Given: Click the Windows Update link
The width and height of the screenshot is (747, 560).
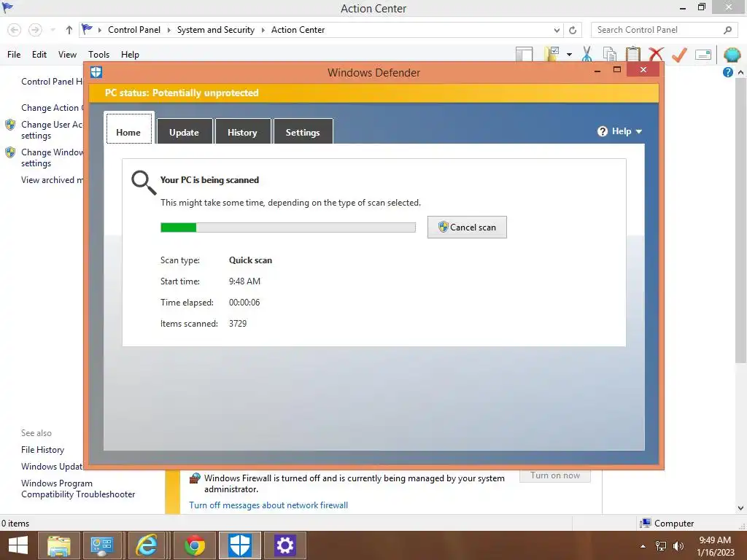Looking at the screenshot, I should pyautogui.click(x=52, y=467).
